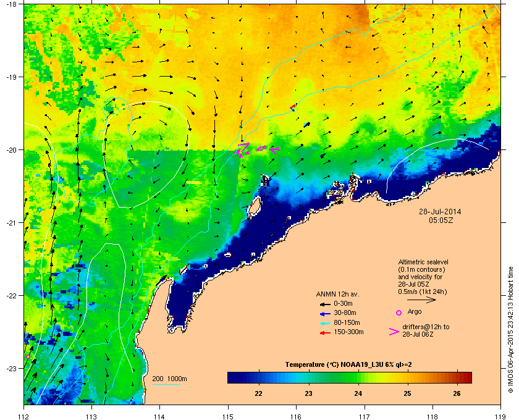Image resolution: width=519 pixels, height=420 pixels.
Task: Click the 150-300m depth label
Action: click(x=348, y=332)
